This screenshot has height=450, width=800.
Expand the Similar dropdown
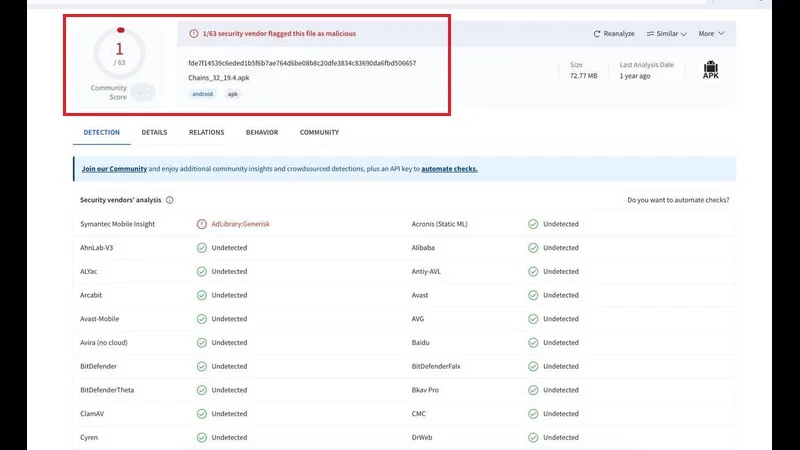pyautogui.click(x=666, y=34)
